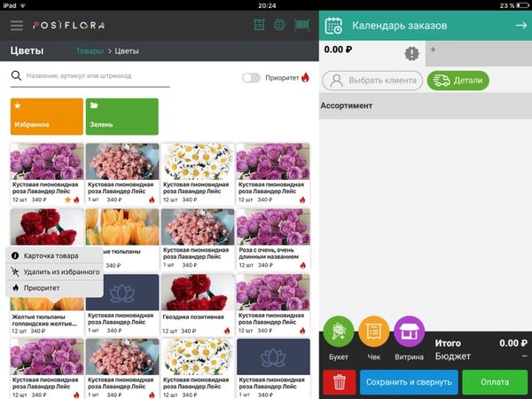This screenshot has width=532, height=399.
Task: Activate the barcode scanner icon
Action: 301,25
